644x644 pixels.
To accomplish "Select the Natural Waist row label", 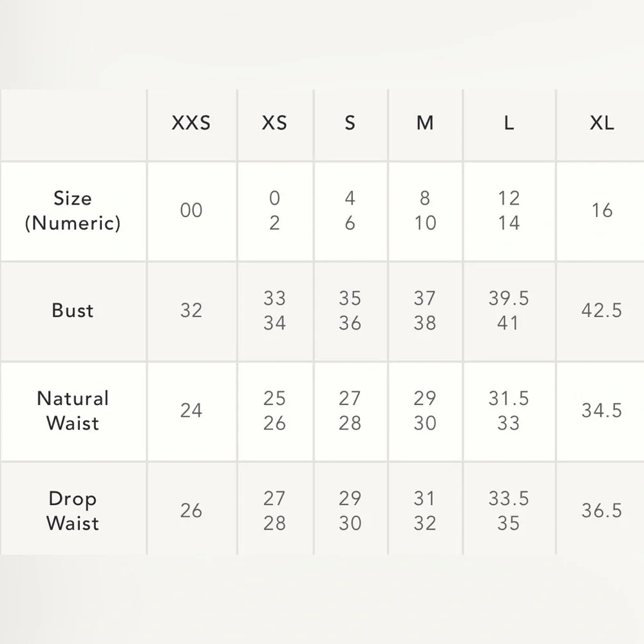I will pos(73,411).
